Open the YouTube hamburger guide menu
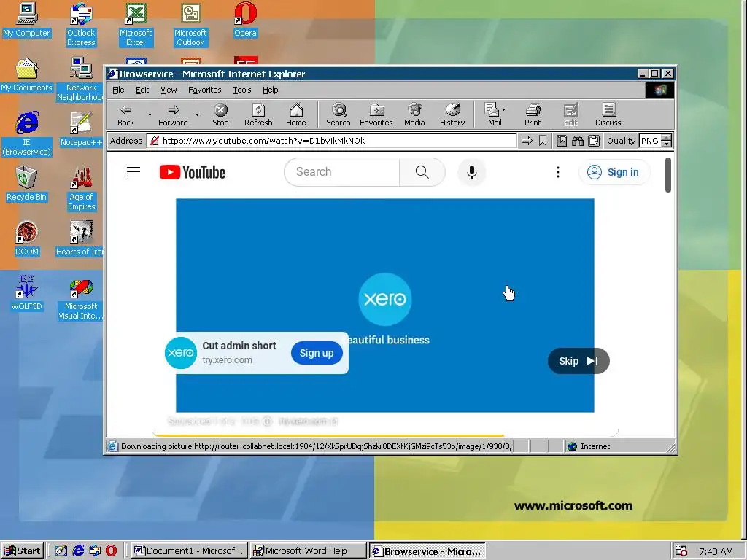The image size is (747, 560). (133, 172)
